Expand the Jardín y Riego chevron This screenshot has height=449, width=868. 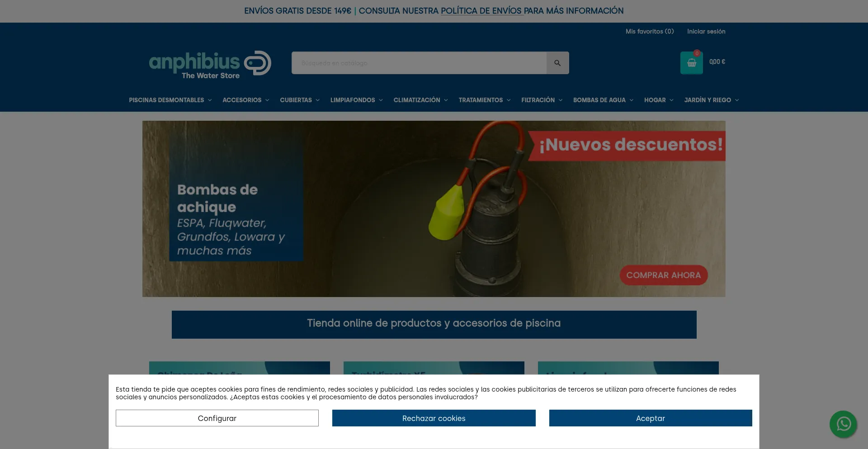(737, 100)
